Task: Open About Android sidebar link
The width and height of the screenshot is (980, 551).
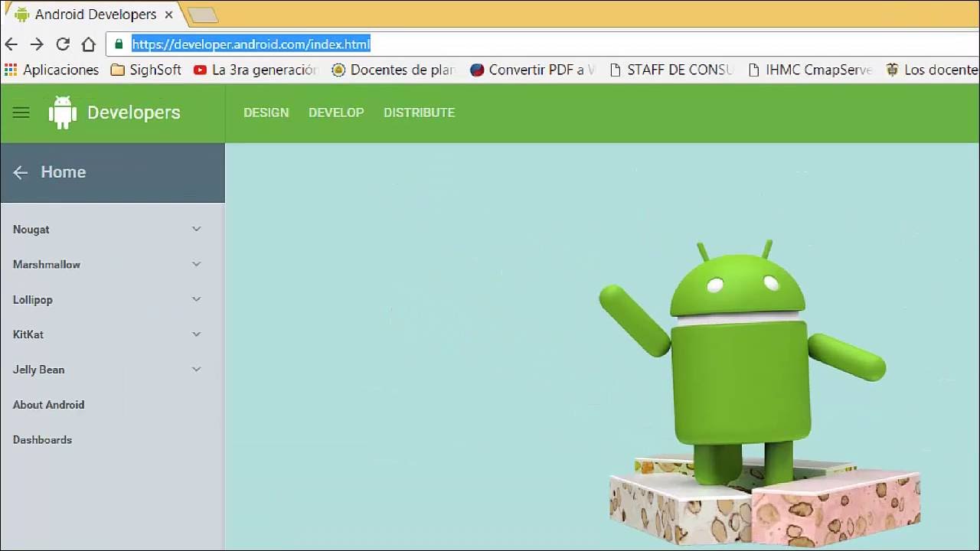Action: tap(49, 405)
